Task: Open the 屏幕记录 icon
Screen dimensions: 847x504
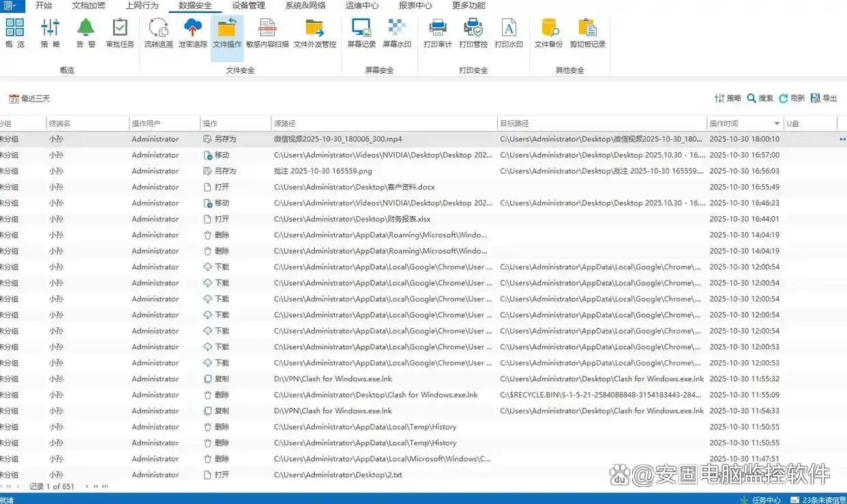Action: click(361, 29)
